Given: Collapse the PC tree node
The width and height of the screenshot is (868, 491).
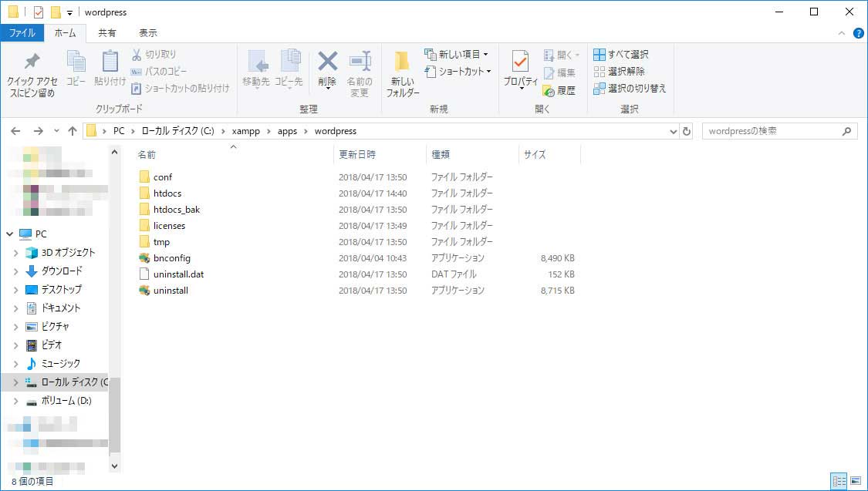Looking at the screenshot, I should 10,234.
